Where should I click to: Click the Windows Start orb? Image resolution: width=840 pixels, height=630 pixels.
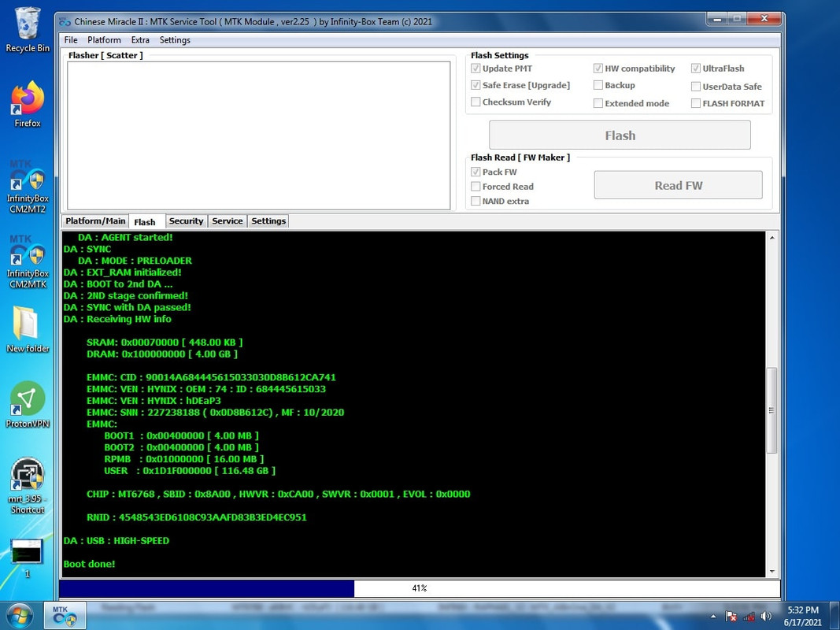tap(19, 616)
